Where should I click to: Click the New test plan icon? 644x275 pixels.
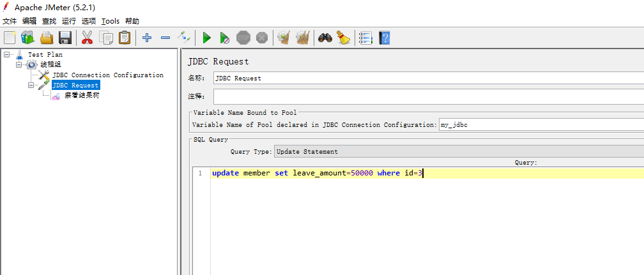pyautogui.click(x=10, y=38)
